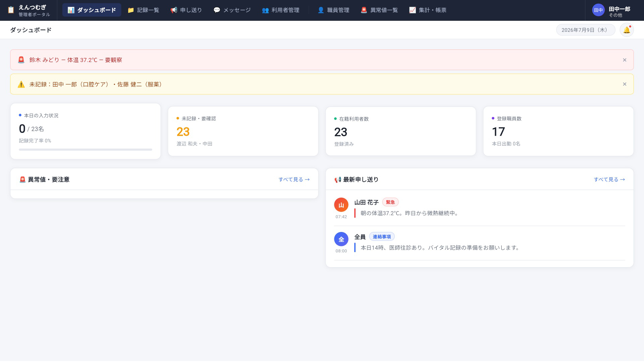Click the 異常値・要注意 heading text

[x=49, y=180]
